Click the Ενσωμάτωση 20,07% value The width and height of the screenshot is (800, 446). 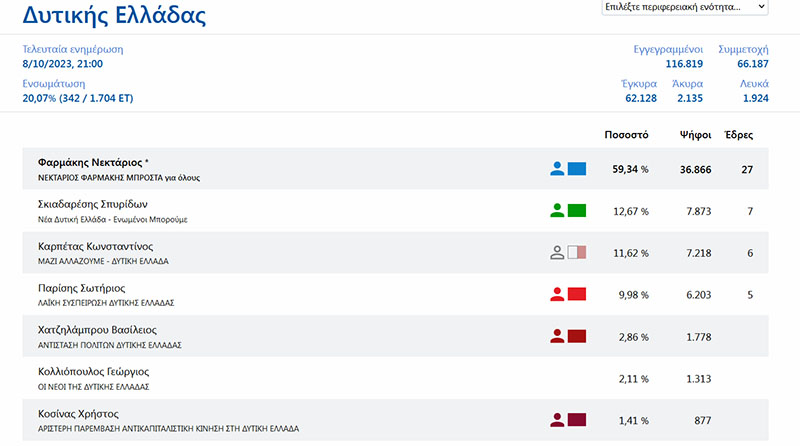(77, 98)
